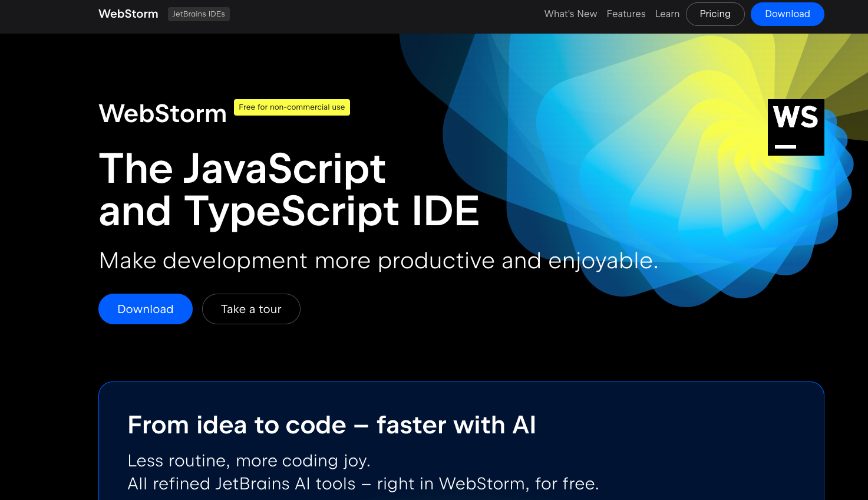The height and width of the screenshot is (500, 868).
Task: Click the Download button in the top navigation
Action: click(x=787, y=14)
